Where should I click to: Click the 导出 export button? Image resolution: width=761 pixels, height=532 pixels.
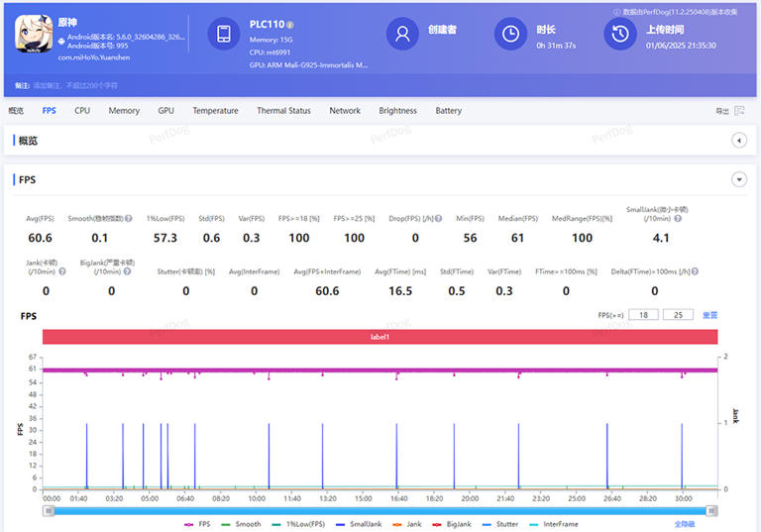[722, 111]
